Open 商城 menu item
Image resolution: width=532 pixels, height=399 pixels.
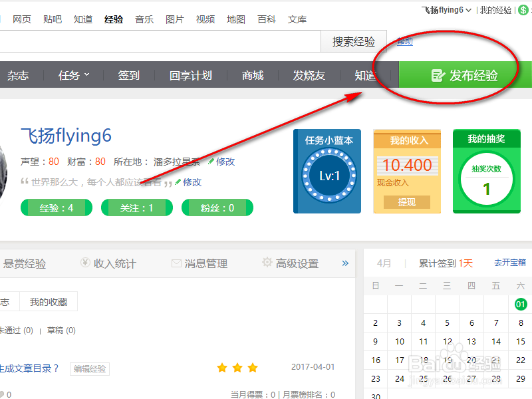click(x=253, y=75)
